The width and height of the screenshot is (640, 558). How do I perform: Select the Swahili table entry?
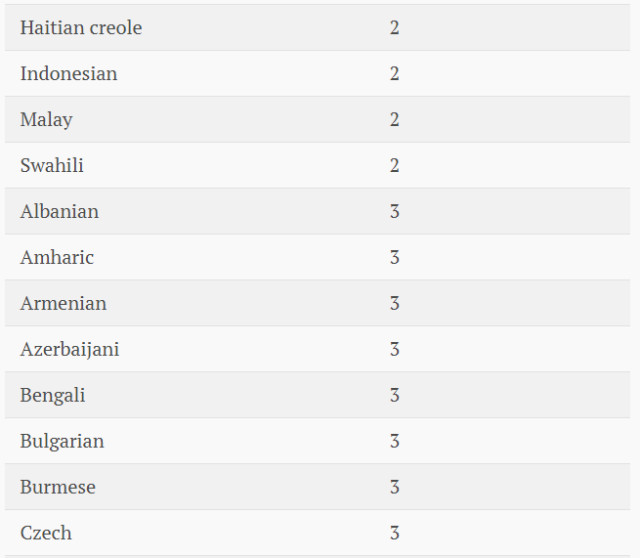click(x=52, y=166)
